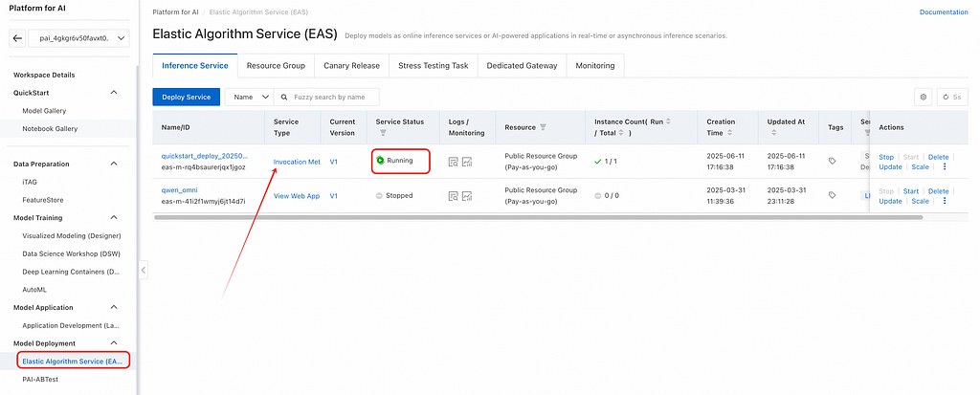Open the qwen_omni service name link
The width and height of the screenshot is (980, 395).
click(x=179, y=190)
